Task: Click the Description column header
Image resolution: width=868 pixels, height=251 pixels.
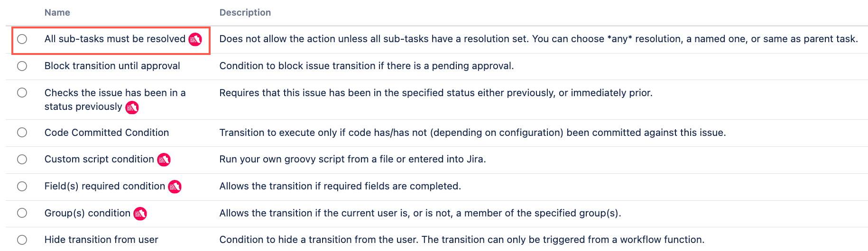Action: 245,12
